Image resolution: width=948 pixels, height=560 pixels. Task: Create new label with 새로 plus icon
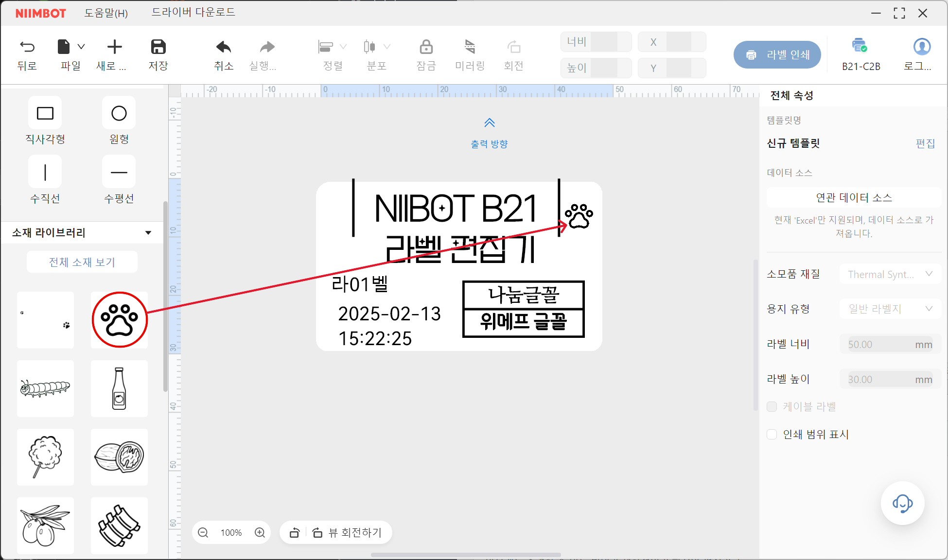[114, 47]
